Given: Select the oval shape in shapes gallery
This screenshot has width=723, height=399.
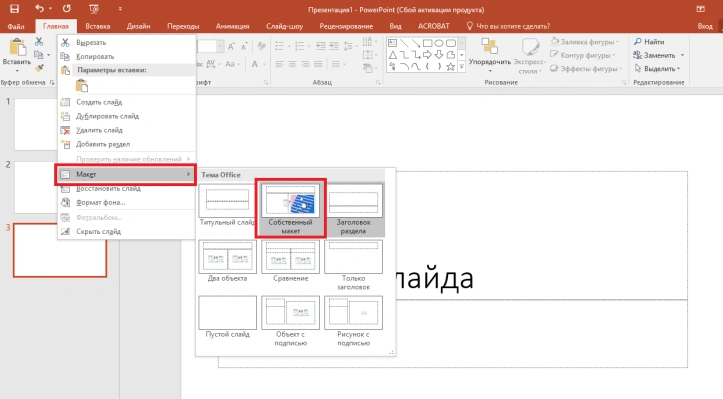Looking at the screenshot, I should (x=439, y=43).
